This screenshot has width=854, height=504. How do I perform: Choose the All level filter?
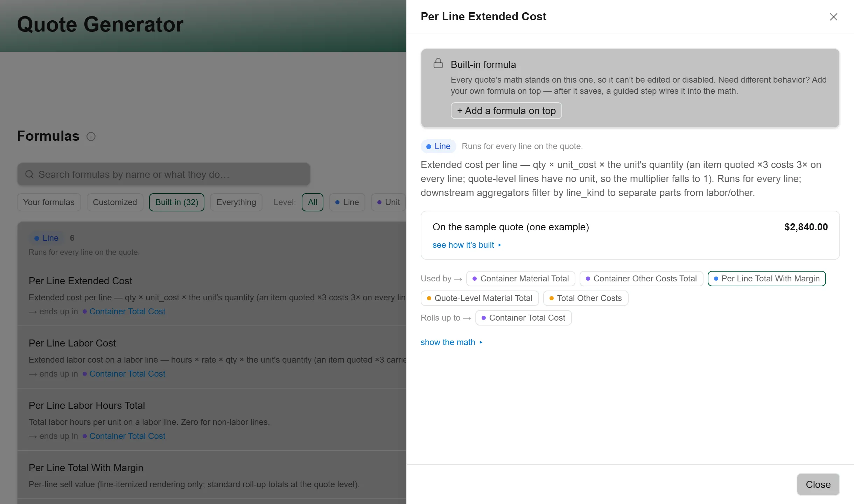313,202
